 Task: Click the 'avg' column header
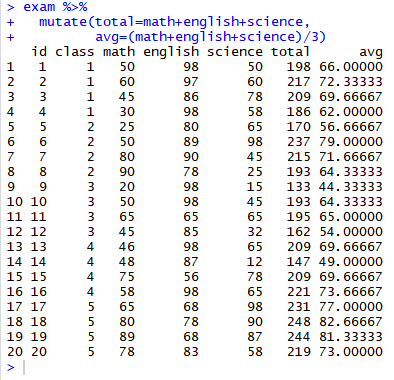tap(371, 52)
